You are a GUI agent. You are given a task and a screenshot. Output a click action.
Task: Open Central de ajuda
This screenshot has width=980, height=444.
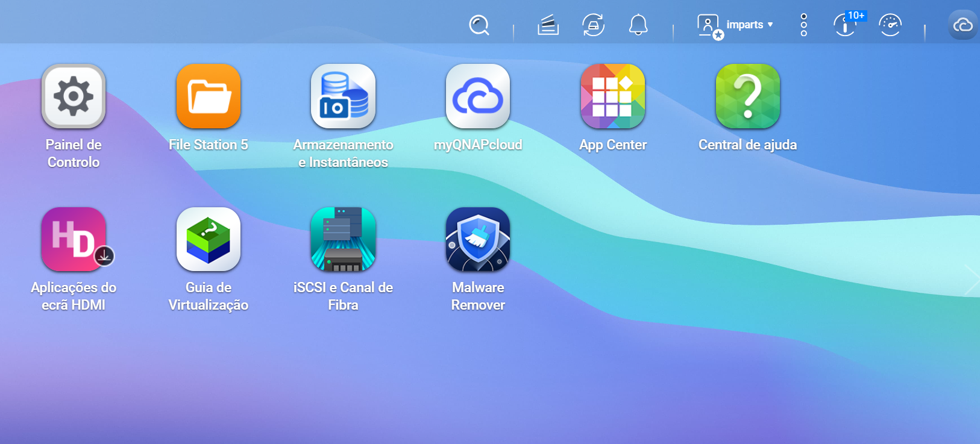pos(748,96)
